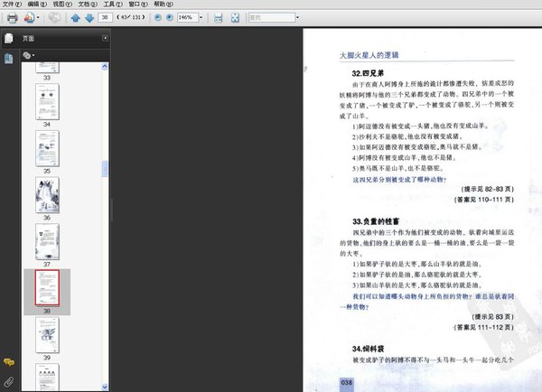Open the Attachments paperclip panel
Image resolution: width=542 pixels, height=392 pixels.
pos(8,381)
